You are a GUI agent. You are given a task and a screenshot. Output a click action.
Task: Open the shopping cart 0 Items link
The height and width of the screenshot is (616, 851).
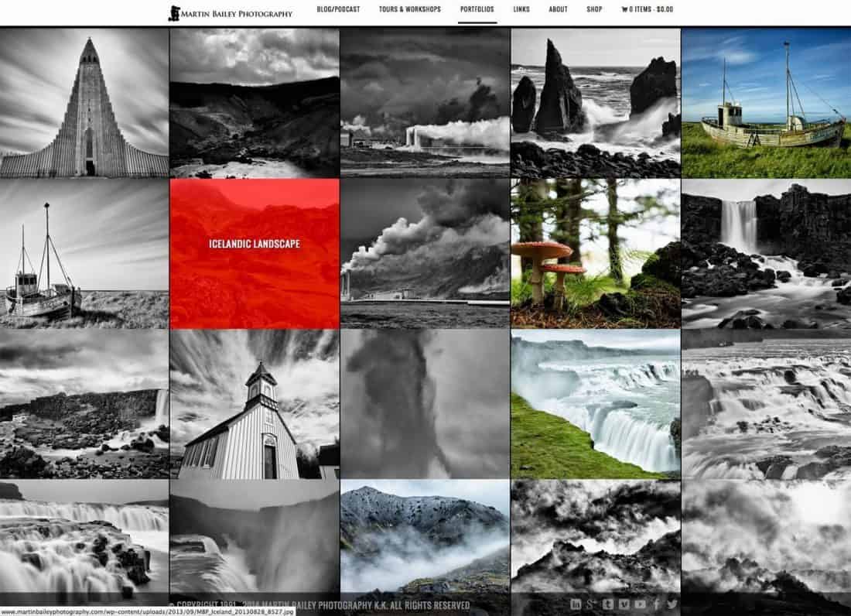(x=647, y=10)
